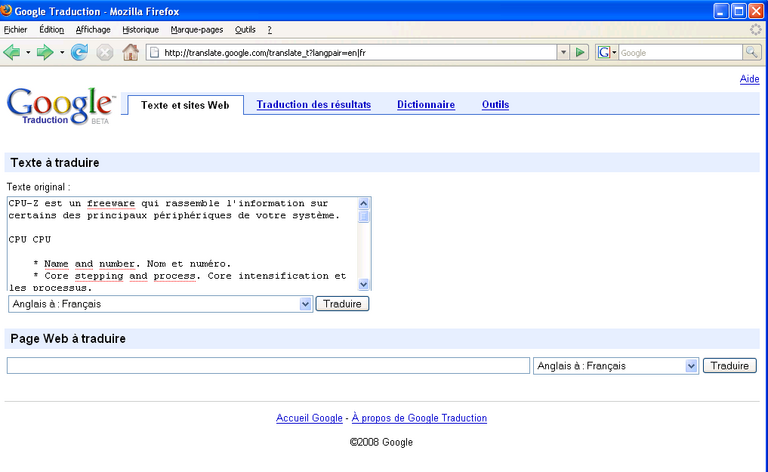This screenshot has width=768, height=472.
Task: Select the Texte et sites Web tab
Action: [185, 105]
